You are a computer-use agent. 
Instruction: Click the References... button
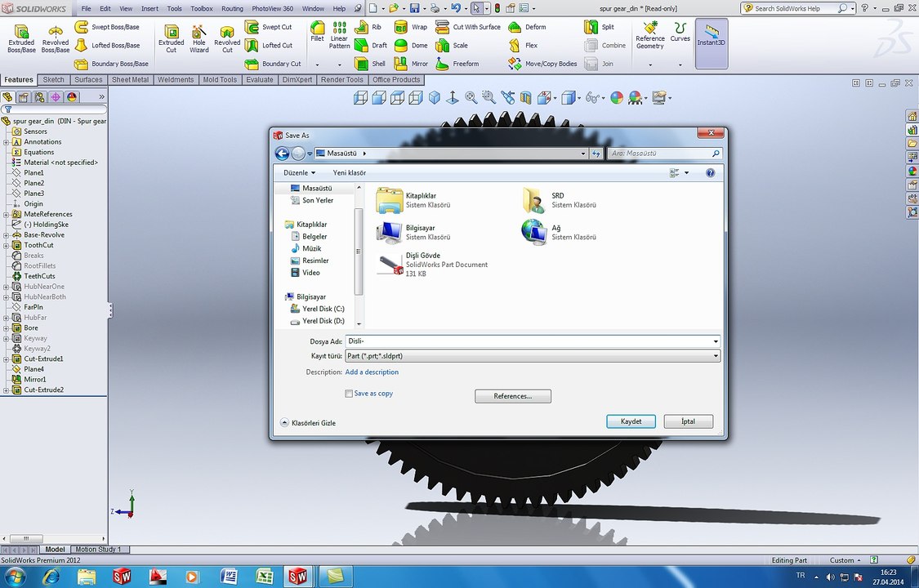[513, 396]
